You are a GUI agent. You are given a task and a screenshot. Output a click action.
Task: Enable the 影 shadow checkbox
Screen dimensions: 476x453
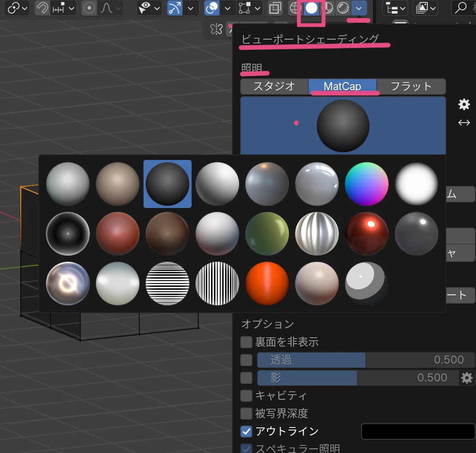coord(246,378)
